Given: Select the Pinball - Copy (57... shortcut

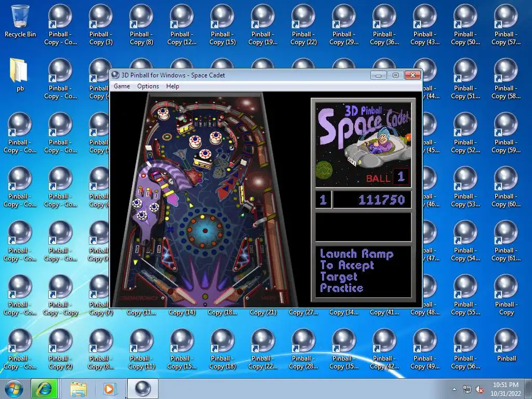Looking at the screenshot, I should (x=506, y=25).
